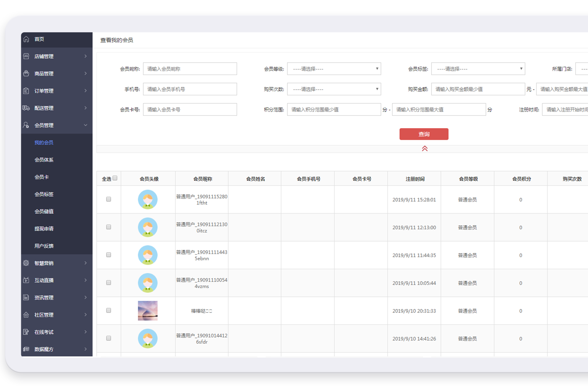This screenshot has height=392, width=588.
Task: Click the delivery truck icon for 配送管理
Action: coord(26,108)
